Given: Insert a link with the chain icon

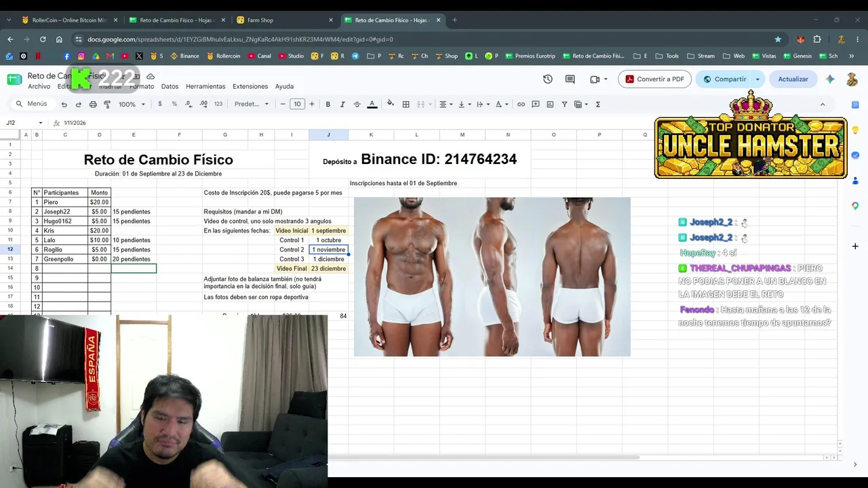Looking at the screenshot, I should (x=521, y=104).
